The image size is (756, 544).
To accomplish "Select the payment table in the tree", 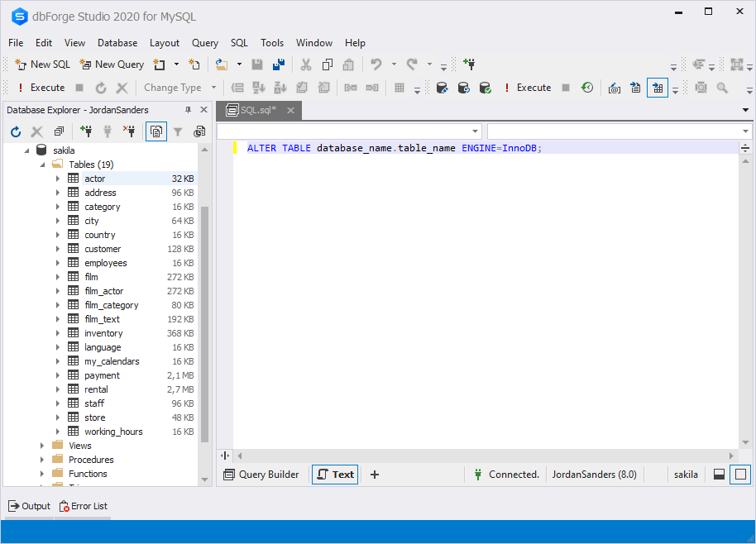I will click(x=102, y=375).
